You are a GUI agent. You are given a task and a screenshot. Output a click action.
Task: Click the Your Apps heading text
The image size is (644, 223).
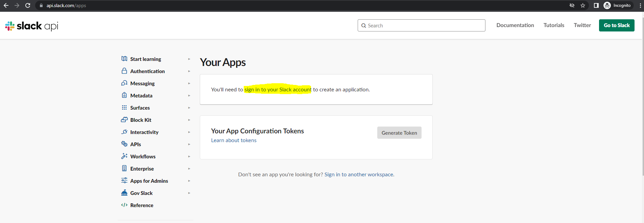pos(223,62)
